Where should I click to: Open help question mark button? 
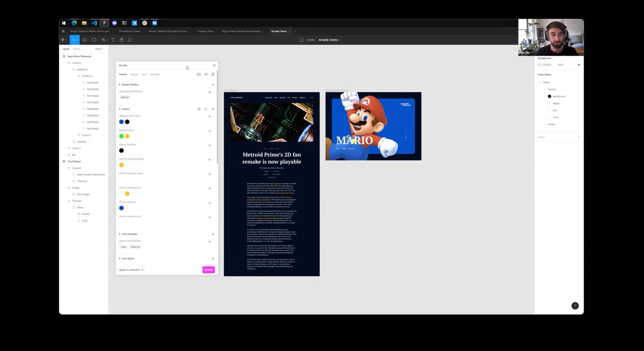[575, 306]
